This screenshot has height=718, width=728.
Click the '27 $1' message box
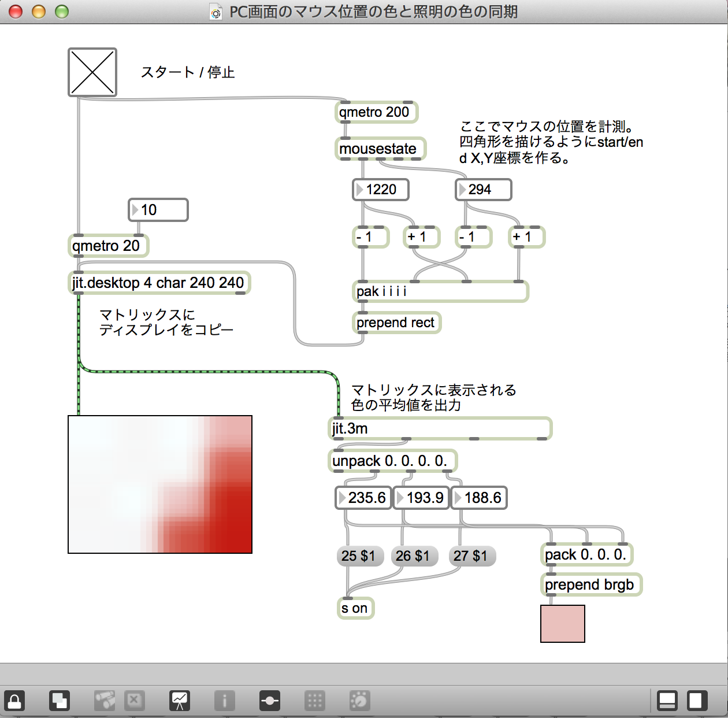(x=470, y=556)
